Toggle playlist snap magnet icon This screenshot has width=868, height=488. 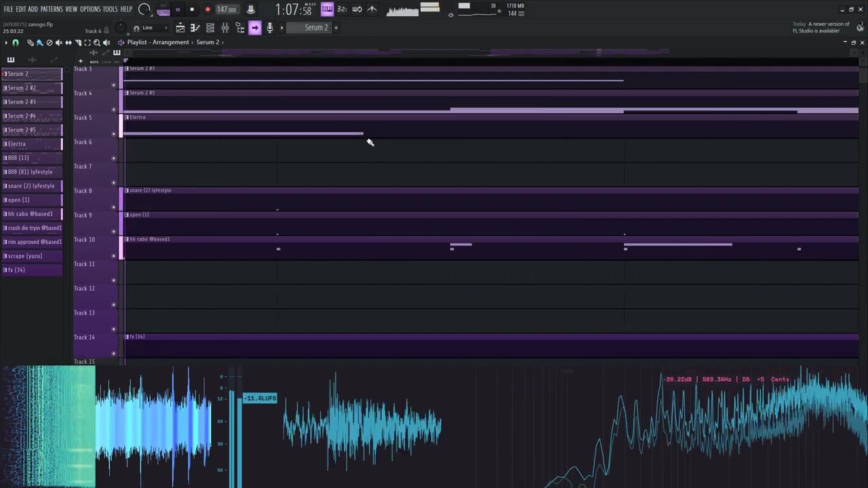pos(16,43)
